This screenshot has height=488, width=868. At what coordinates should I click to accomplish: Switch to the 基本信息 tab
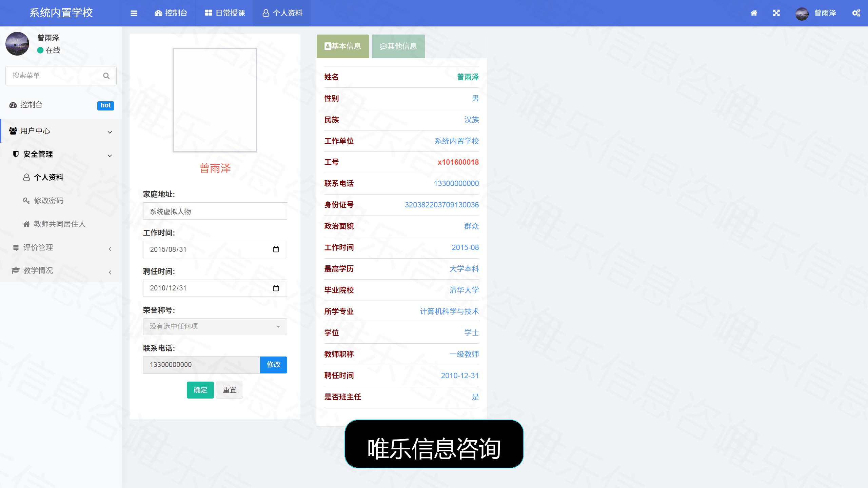point(343,46)
